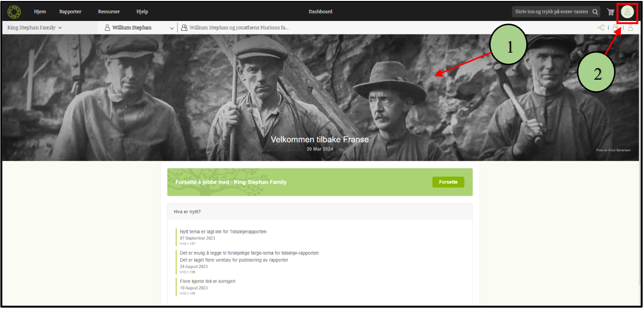Expand the King Stephan Family dropdown
This screenshot has width=644, height=309.
coord(35,28)
